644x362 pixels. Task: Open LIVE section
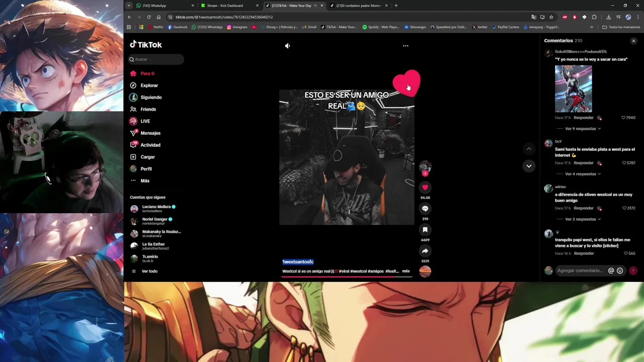point(140,121)
